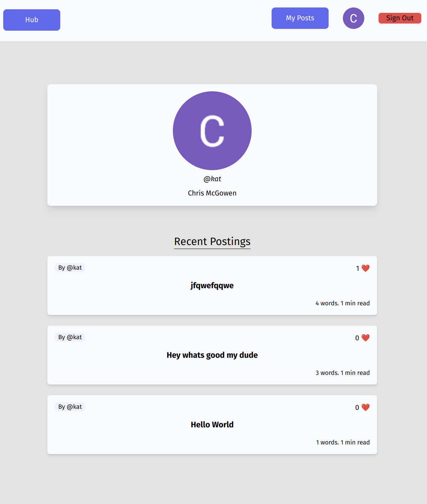427x504 pixels.
Task: Like the Hello World post heart
Action: point(365,407)
